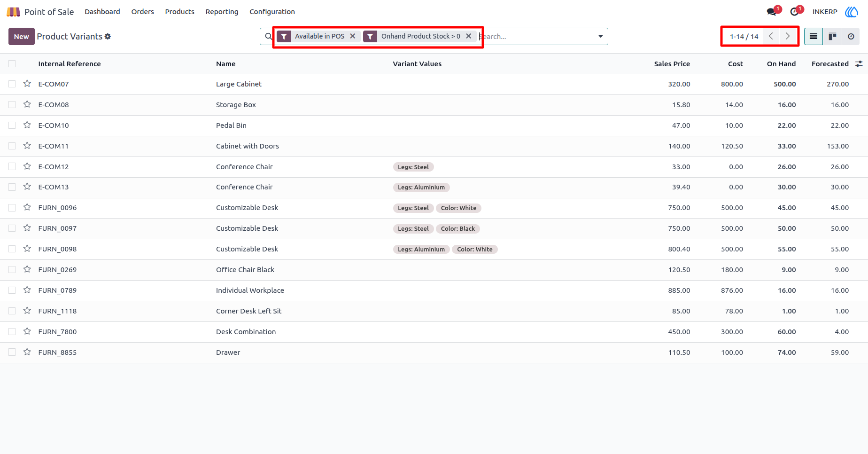Open the Reporting menu
The height and width of the screenshot is (454, 868).
[x=222, y=12]
